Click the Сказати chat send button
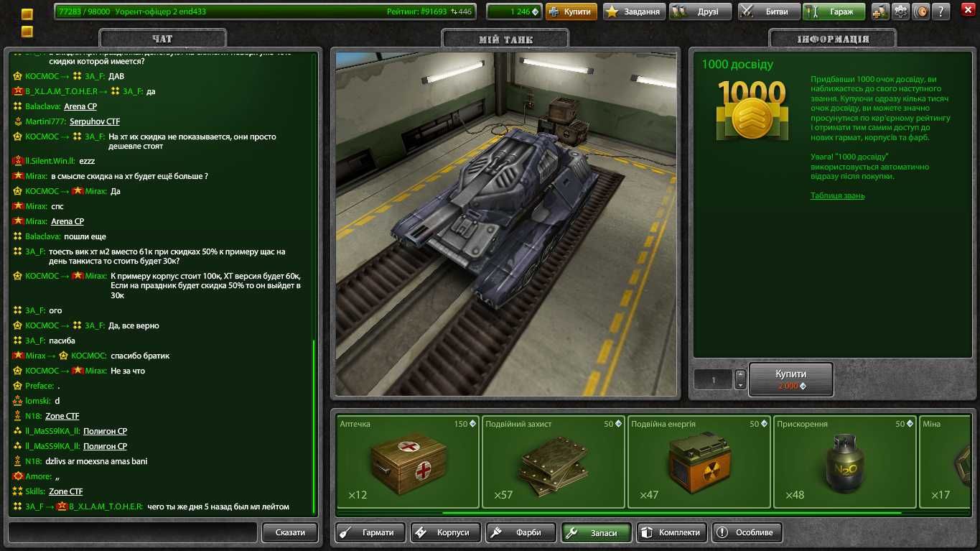 coord(290,532)
